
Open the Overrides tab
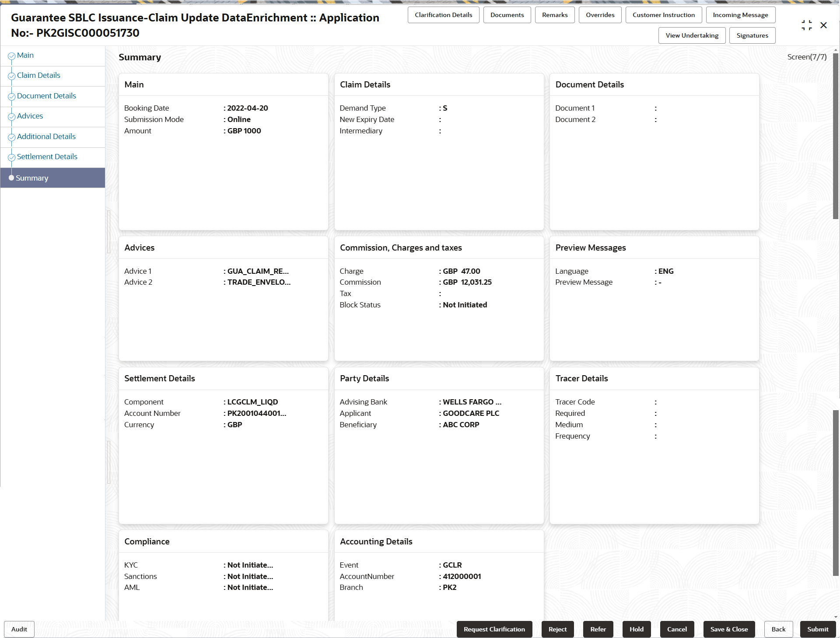[x=600, y=15]
